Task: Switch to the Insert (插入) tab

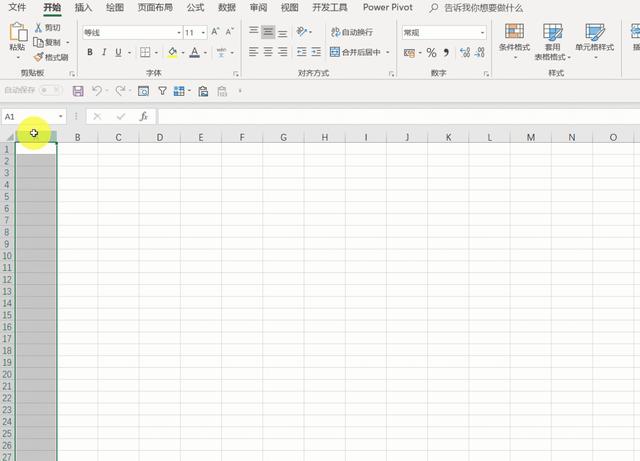Action: click(x=84, y=7)
